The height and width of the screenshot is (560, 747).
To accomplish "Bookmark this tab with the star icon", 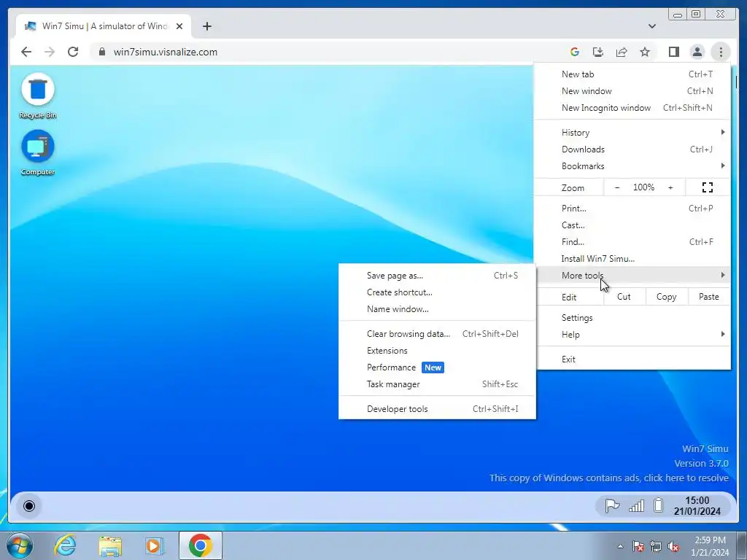I will (645, 52).
